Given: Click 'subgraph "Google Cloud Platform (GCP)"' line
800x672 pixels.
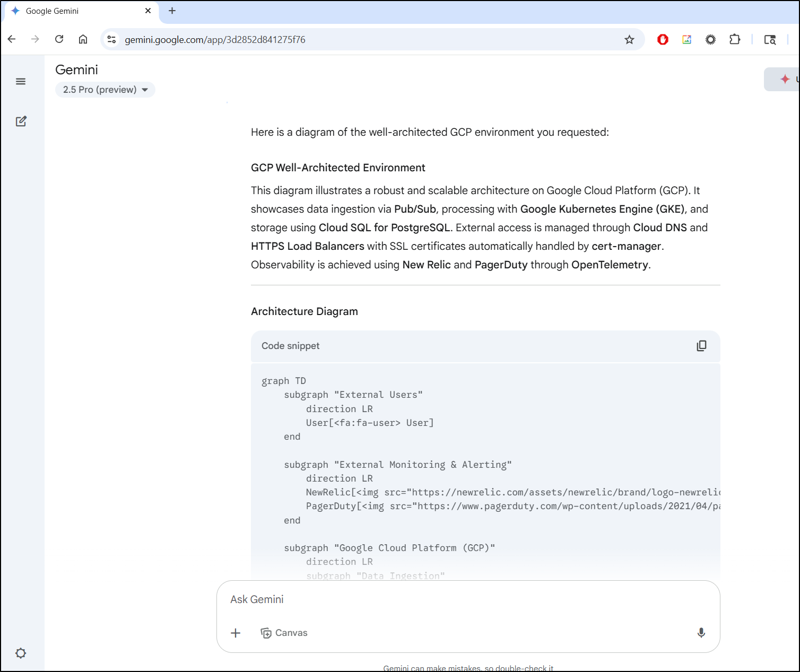Looking at the screenshot, I should click(x=389, y=548).
